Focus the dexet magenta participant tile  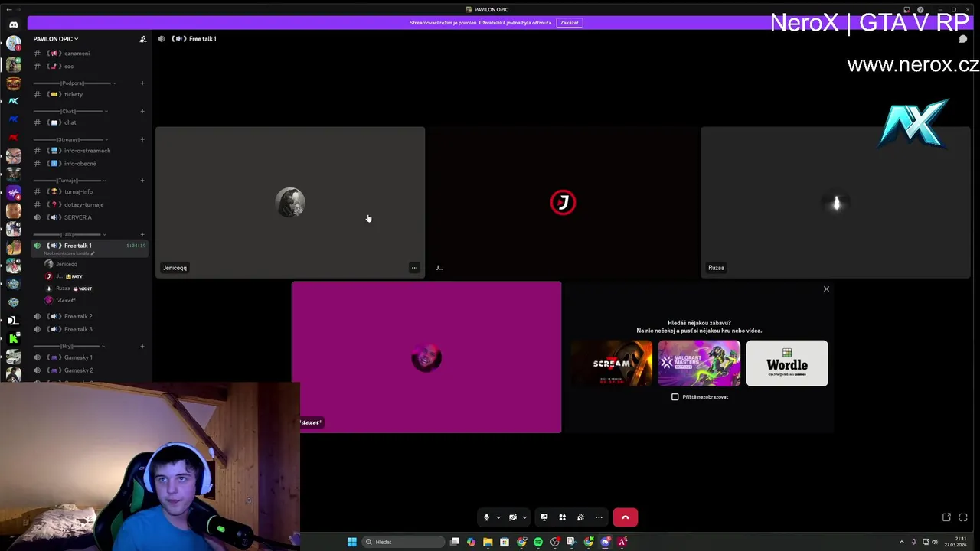pyautogui.click(x=426, y=357)
